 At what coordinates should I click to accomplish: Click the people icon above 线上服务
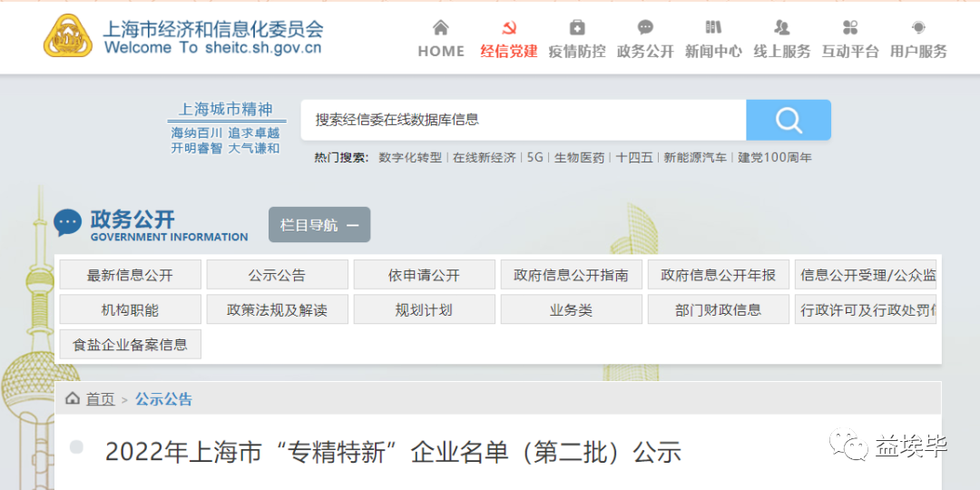tap(782, 27)
